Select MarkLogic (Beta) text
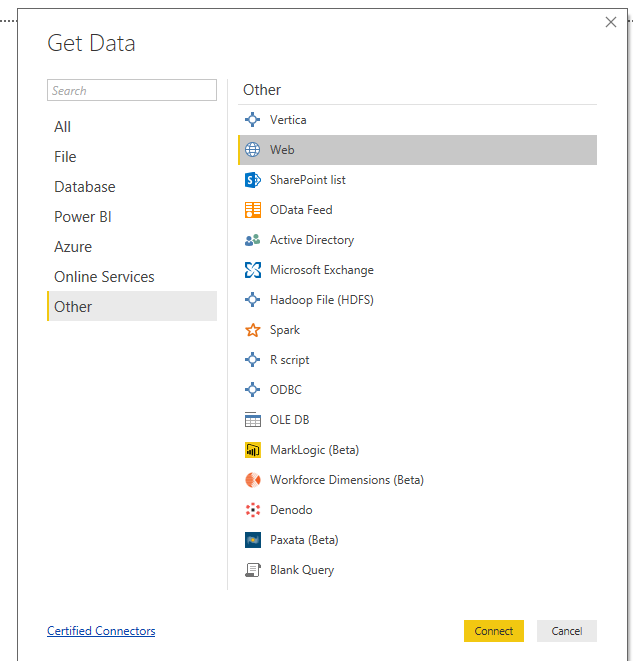This screenshot has width=633, height=661. click(314, 450)
